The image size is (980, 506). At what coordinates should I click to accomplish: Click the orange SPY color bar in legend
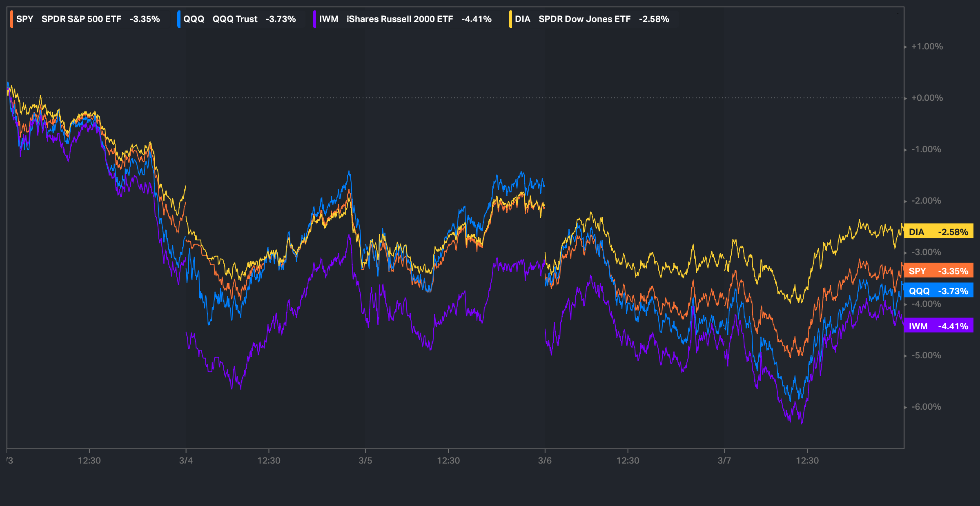(x=11, y=19)
